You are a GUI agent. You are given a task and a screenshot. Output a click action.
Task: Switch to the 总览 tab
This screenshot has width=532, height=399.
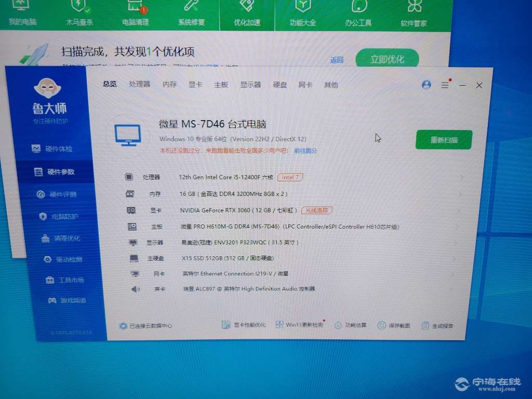(110, 84)
